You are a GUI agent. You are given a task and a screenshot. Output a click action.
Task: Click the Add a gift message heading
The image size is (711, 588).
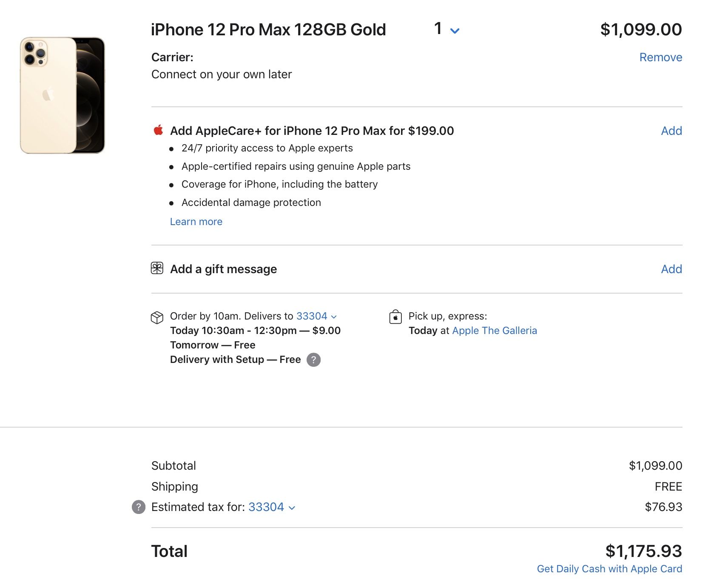point(223,269)
